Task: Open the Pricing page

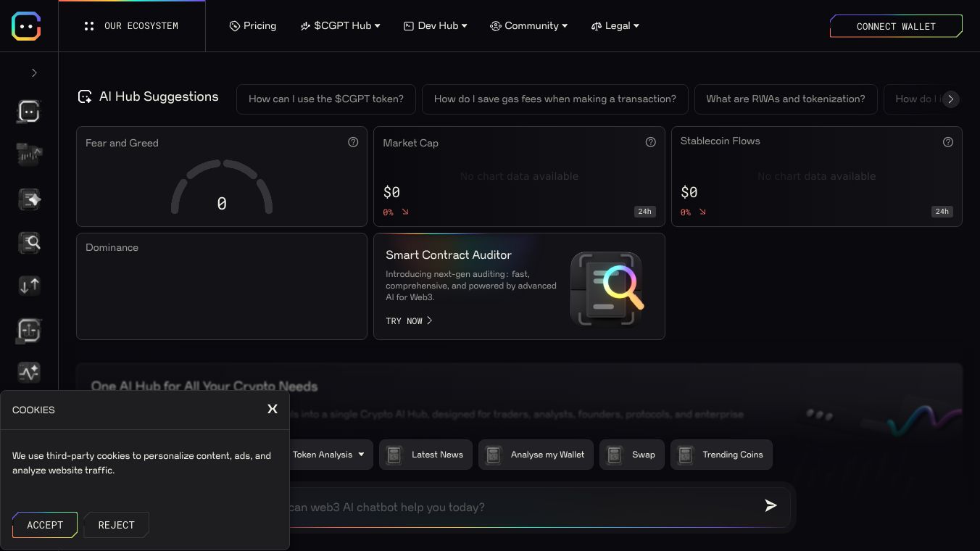Action: click(x=253, y=25)
